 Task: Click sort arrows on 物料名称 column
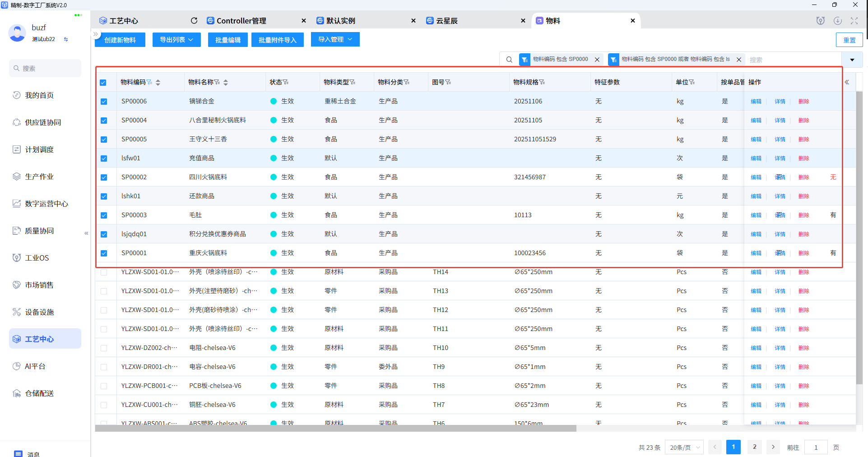click(x=226, y=82)
